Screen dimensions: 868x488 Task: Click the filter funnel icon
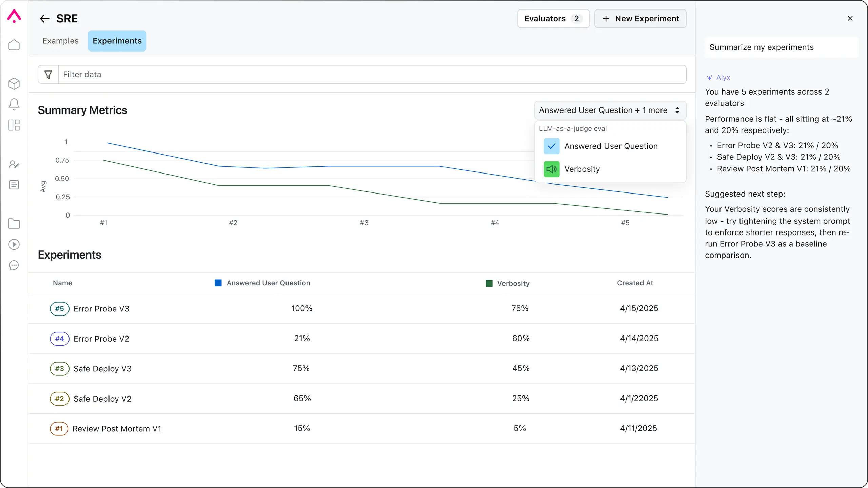[x=48, y=74]
